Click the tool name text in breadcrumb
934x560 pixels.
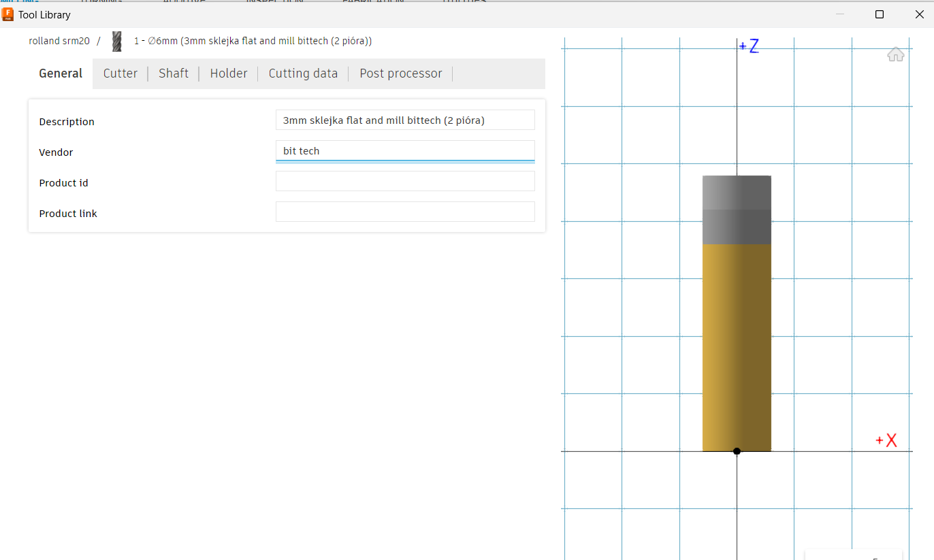(x=253, y=41)
